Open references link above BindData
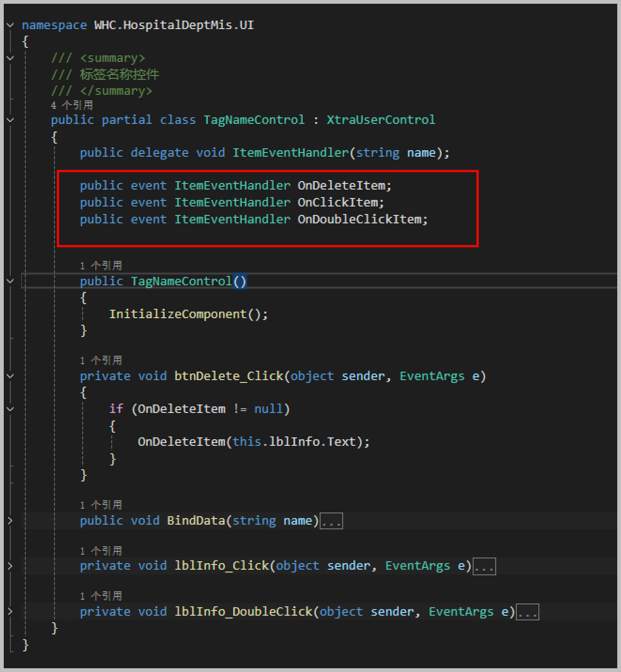Viewport: 621px width, 672px height. point(101,505)
